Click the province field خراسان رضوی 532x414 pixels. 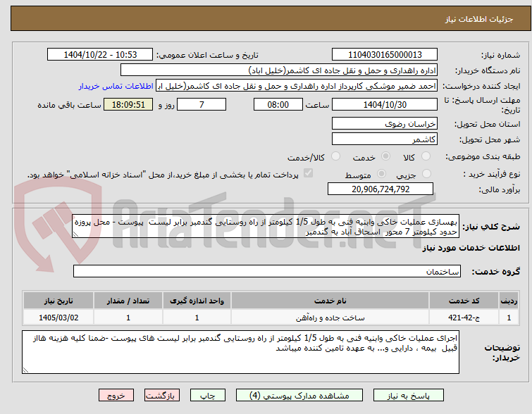pos(385,124)
